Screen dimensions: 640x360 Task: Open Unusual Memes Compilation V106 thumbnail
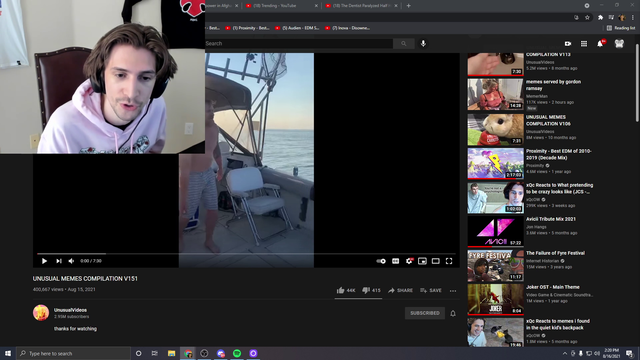[x=496, y=130]
